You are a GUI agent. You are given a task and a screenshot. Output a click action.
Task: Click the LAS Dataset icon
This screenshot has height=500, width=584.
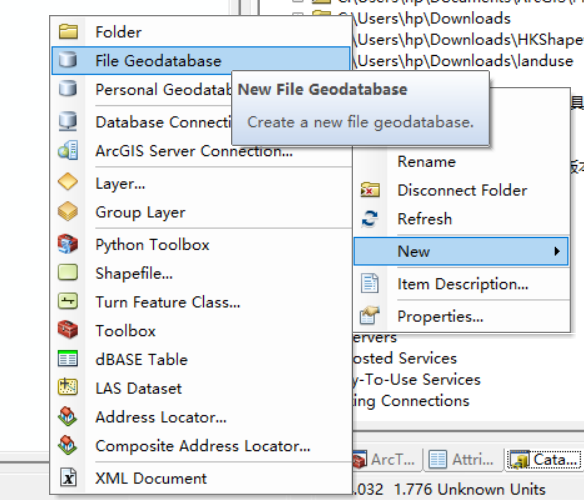[x=68, y=387]
